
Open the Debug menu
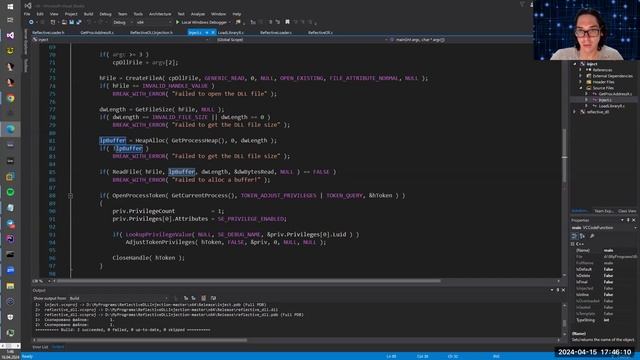tap(105, 14)
